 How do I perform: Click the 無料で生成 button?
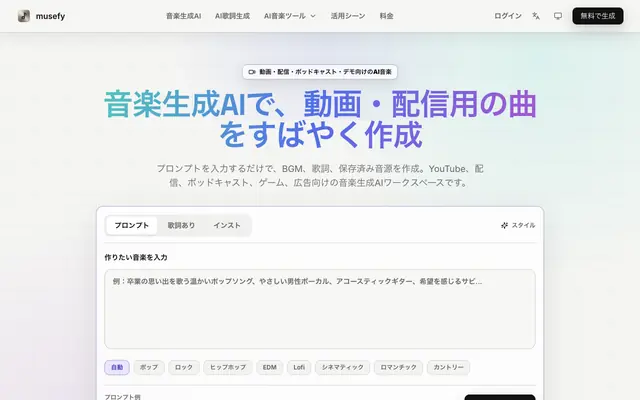coord(598,16)
